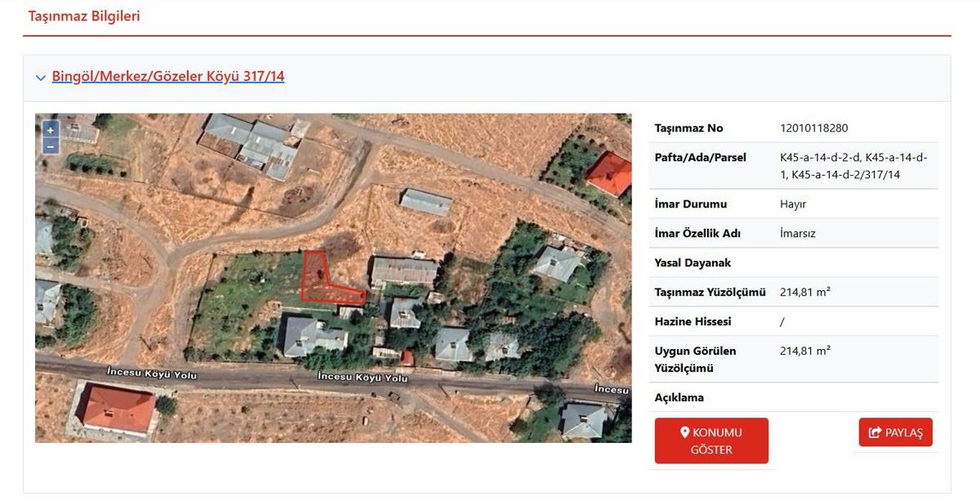Click the large red-roofed building below İncesu road
Viewport: 980px width, 501px height.
[x=118, y=408]
